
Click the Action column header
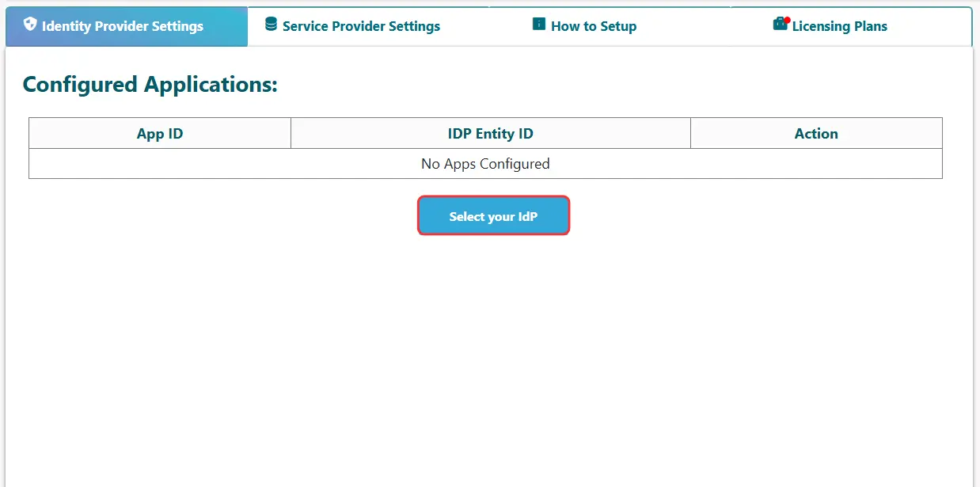pos(816,134)
